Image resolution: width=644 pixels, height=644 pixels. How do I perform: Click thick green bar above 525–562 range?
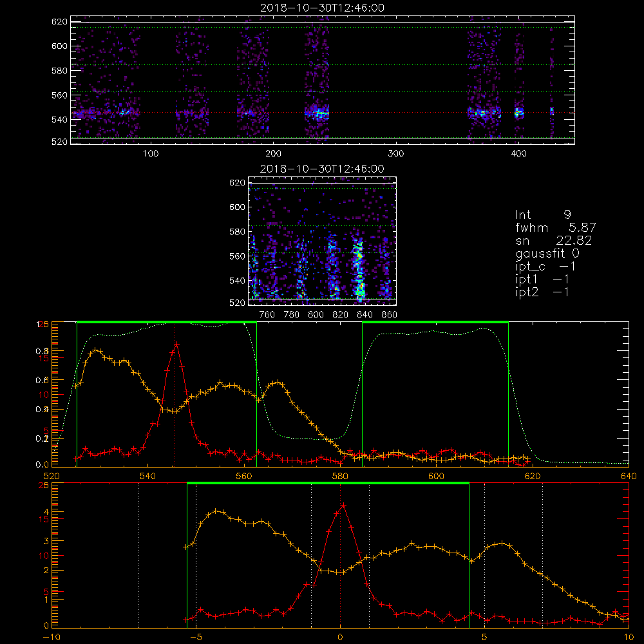tap(167, 323)
